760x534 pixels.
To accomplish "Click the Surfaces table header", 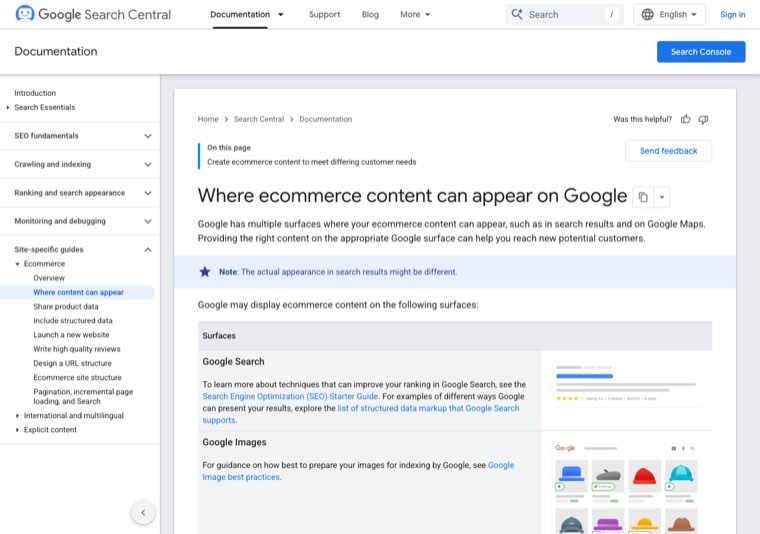I will pyautogui.click(x=455, y=336).
